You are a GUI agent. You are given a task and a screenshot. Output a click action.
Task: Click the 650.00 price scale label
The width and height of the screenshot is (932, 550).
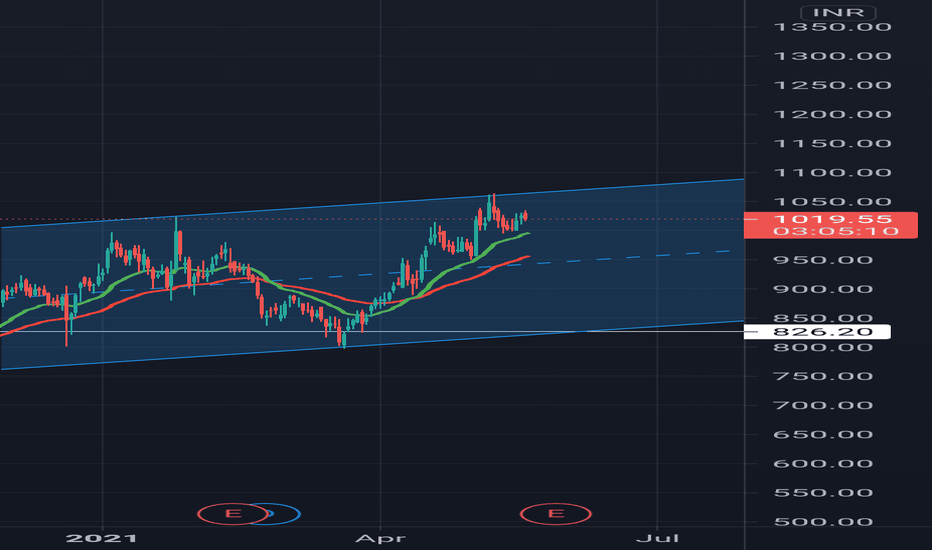pos(823,434)
